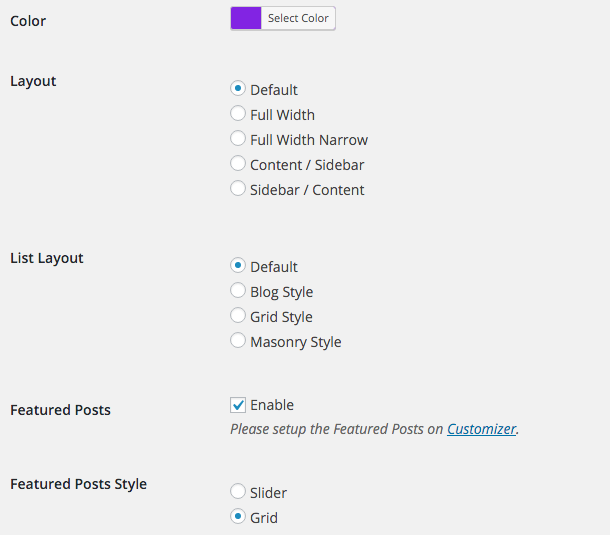Select Full Width Narrow layout
This screenshot has height=535, width=610.
pos(238,139)
